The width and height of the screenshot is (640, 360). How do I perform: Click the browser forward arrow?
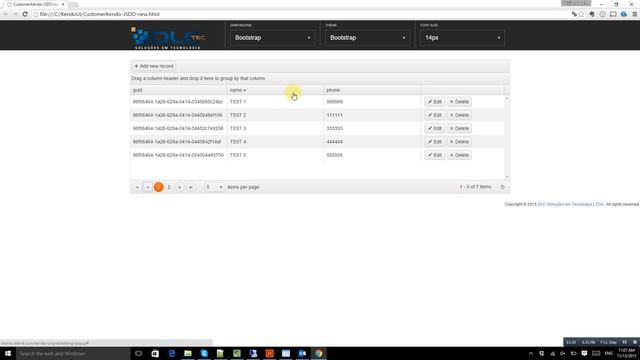[x=16, y=14]
